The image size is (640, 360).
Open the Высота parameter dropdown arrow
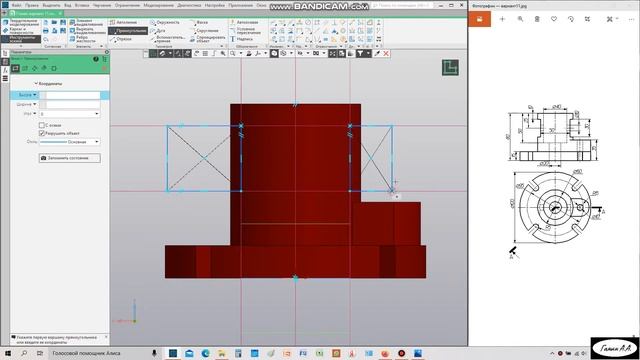[35, 95]
